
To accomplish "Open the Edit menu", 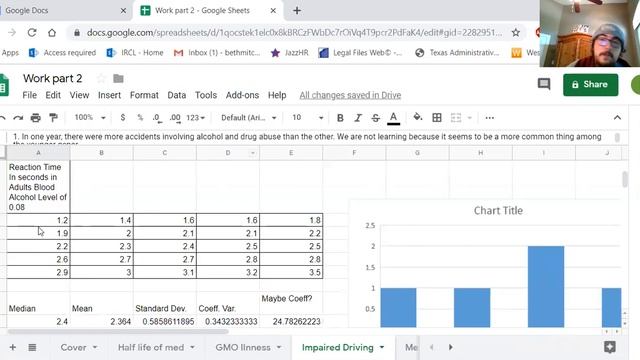I will click(x=53, y=95).
